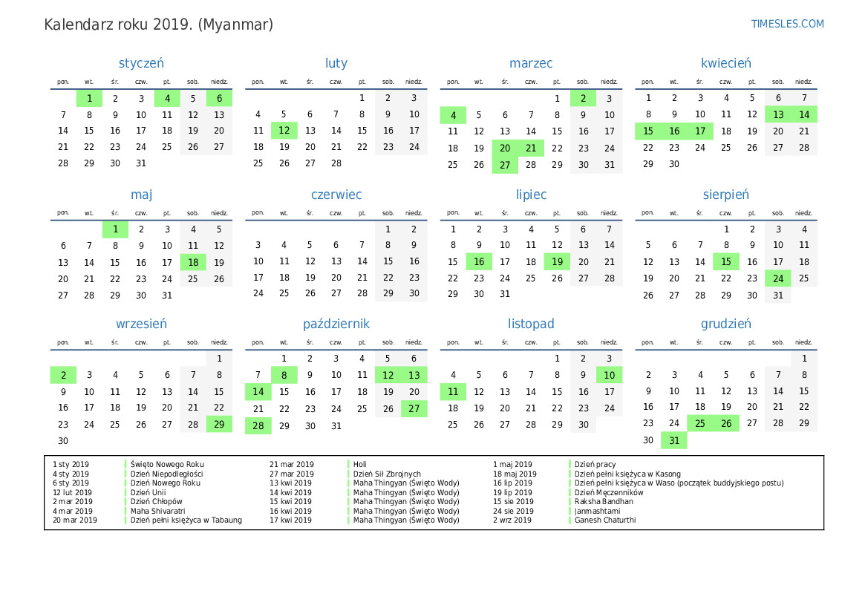Screen dimensions: 868x614
Task: Open the TIMESLES.COM link
Action: pos(787,24)
